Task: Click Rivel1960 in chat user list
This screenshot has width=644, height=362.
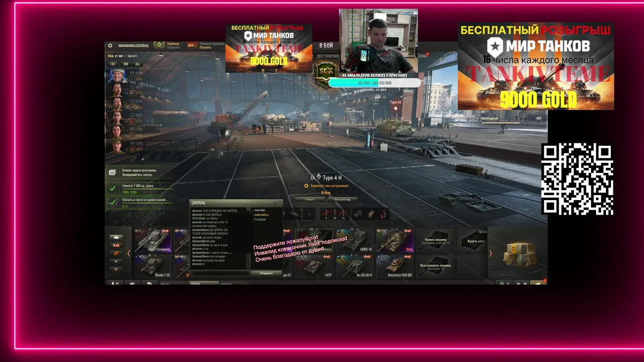Action: point(260,210)
